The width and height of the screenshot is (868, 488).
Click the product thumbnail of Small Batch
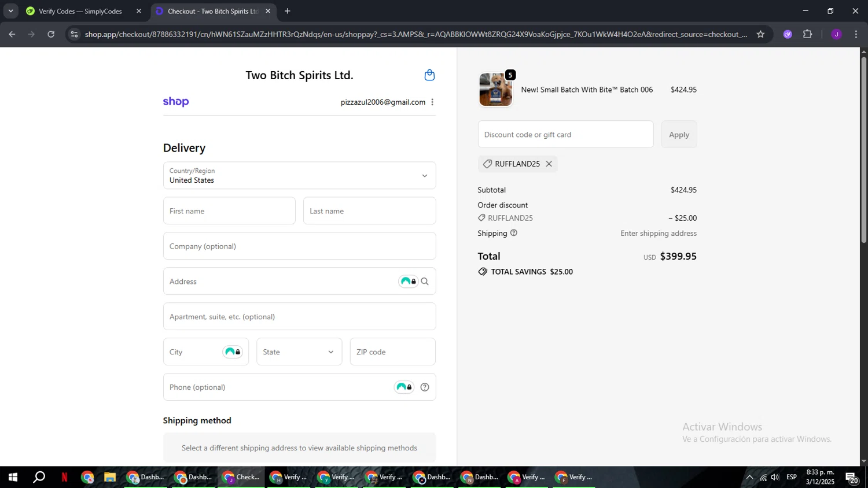pos(496,90)
